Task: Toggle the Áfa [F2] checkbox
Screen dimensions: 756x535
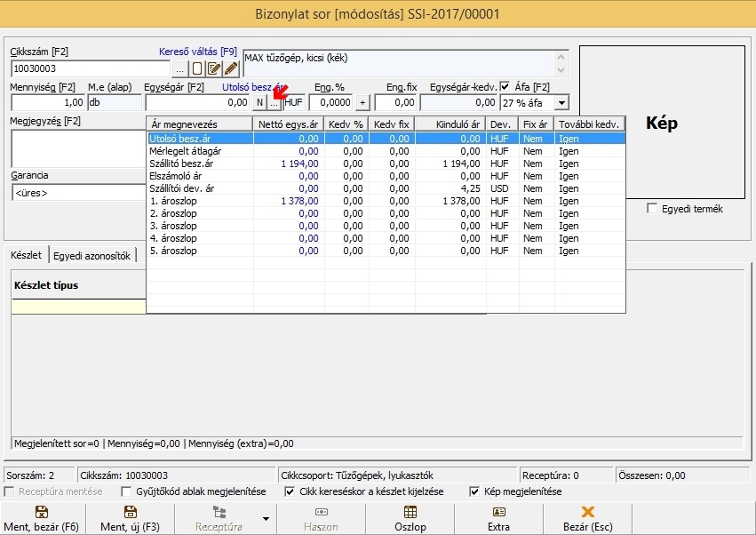Action: [x=505, y=86]
